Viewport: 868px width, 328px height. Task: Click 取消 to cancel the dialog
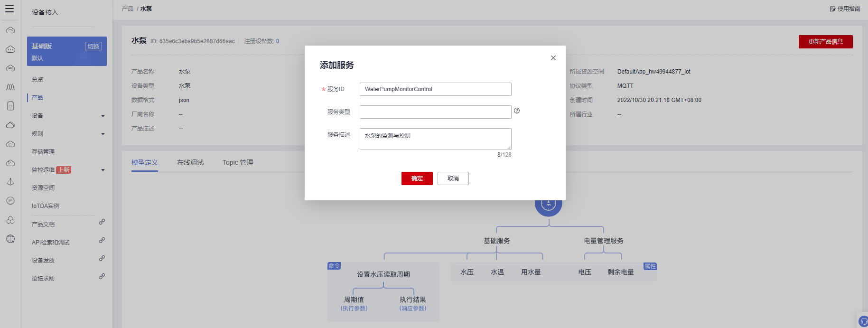point(453,178)
